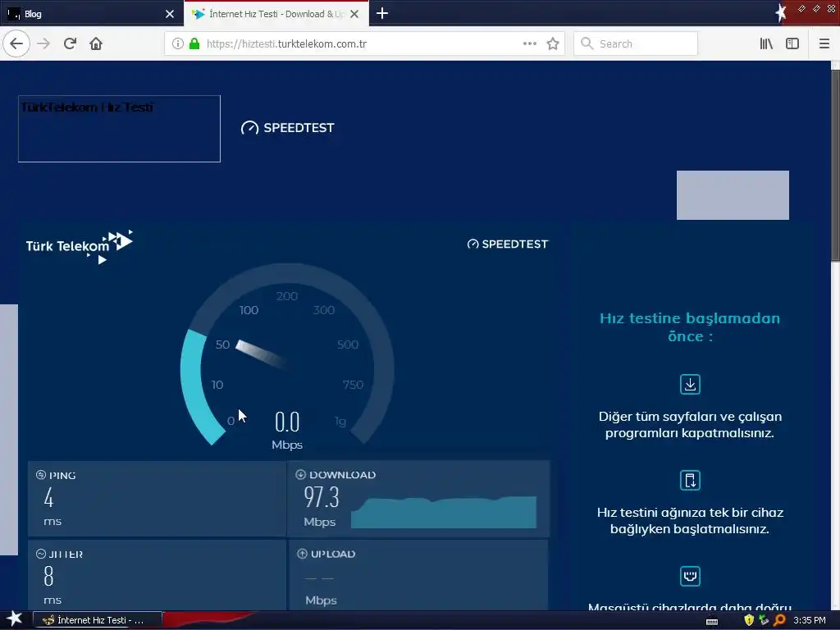840x630 pixels.
Task: Click the speedometer gauge needle area
Action: pos(262,354)
